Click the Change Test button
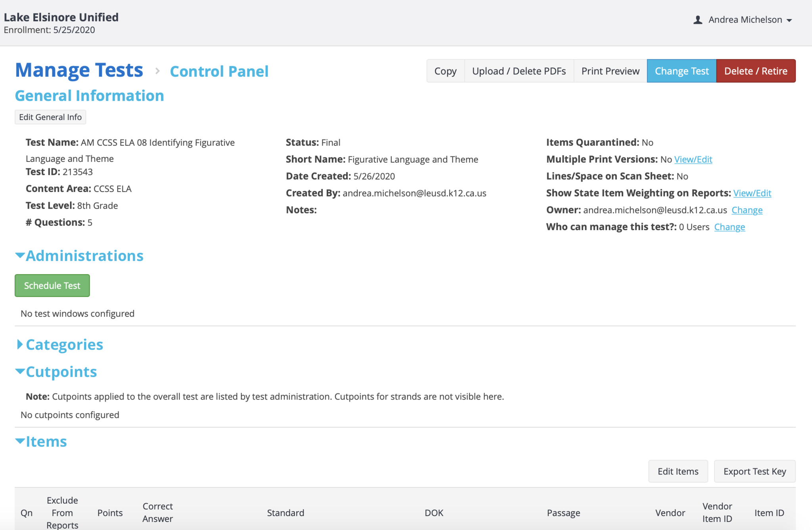The height and width of the screenshot is (530, 812). pyautogui.click(x=682, y=71)
